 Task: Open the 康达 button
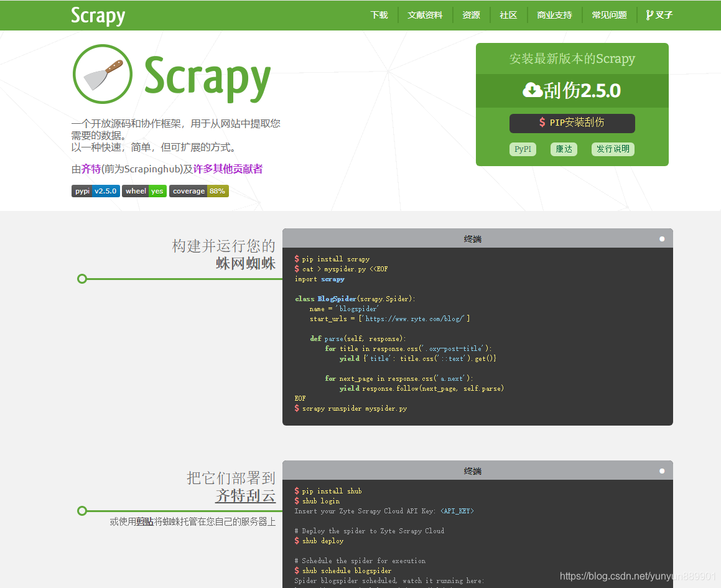coord(564,149)
